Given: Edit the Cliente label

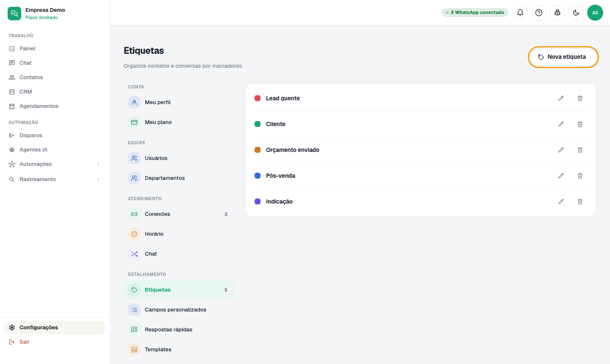Looking at the screenshot, I should click(x=561, y=124).
